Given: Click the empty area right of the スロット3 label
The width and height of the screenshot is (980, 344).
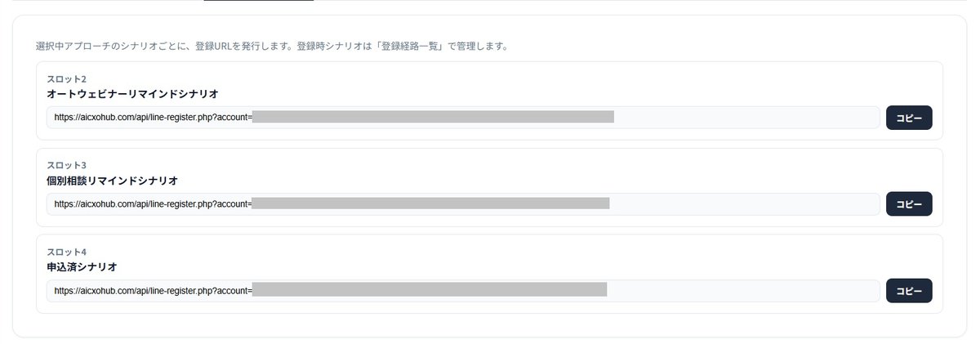Looking at the screenshot, I should pyautogui.click(x=506, y=165).
